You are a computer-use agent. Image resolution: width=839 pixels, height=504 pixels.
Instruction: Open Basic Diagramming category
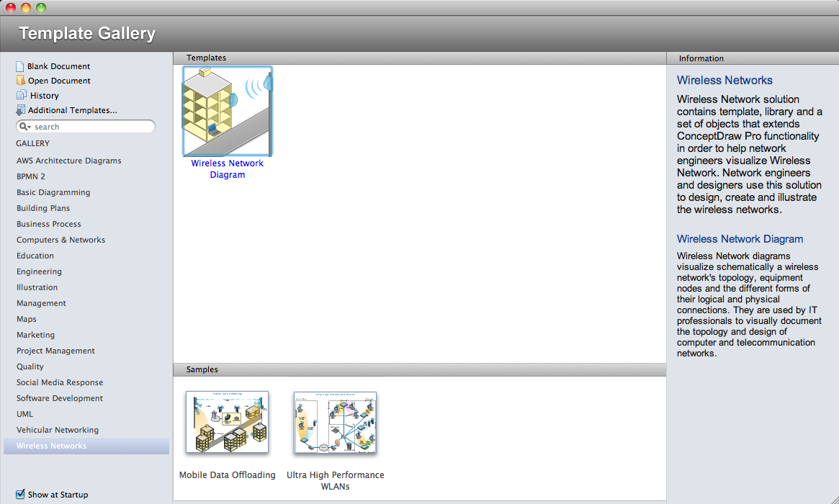pyautogui.click(x=53, y=192)
